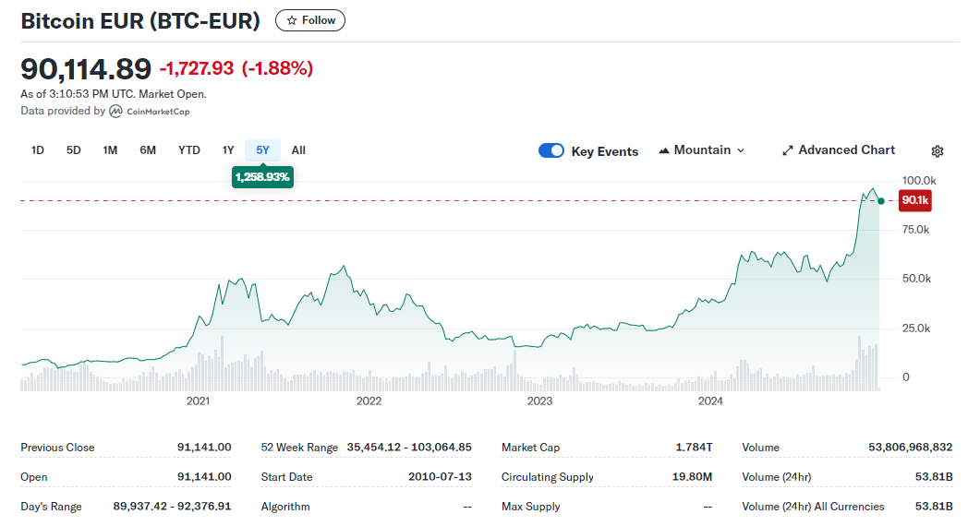Choose the 1Y time range
This screenshot has height=526, width=980.
click(228, 150)
